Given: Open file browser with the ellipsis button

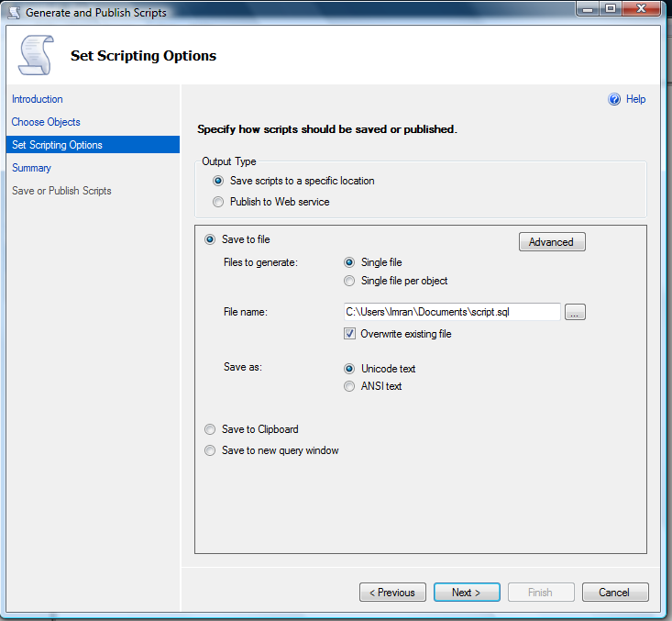Looking at the screenshot, I should 575,313.
